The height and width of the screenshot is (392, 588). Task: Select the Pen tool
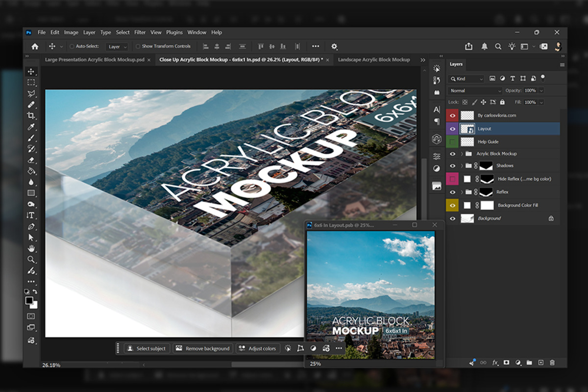[x=31, y=226]
